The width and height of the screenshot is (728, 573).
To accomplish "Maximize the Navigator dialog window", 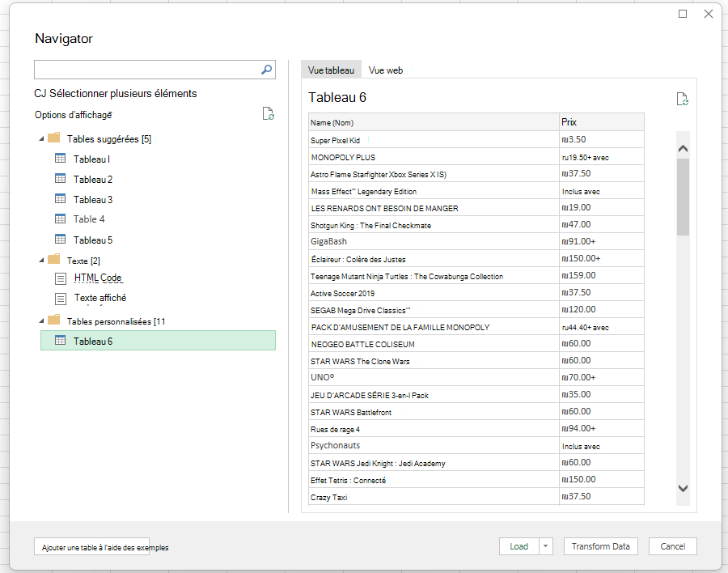I will [683, 14].
